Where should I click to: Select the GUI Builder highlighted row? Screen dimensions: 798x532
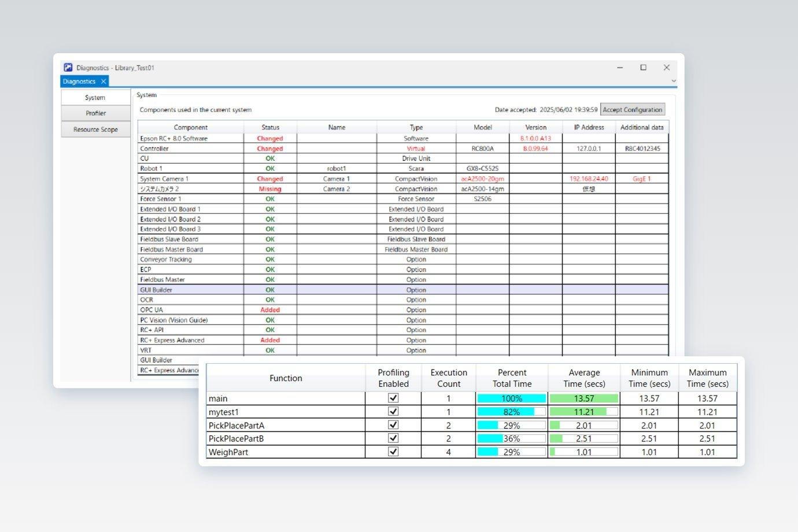coord(403,290)
